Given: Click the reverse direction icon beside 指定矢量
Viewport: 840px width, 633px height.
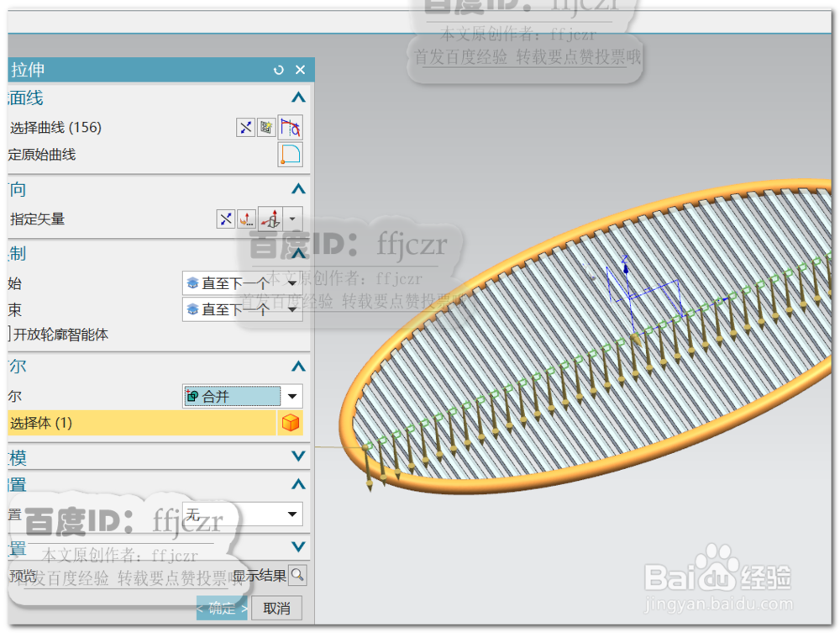Looking at the screenshot, I should click(225, 219).
